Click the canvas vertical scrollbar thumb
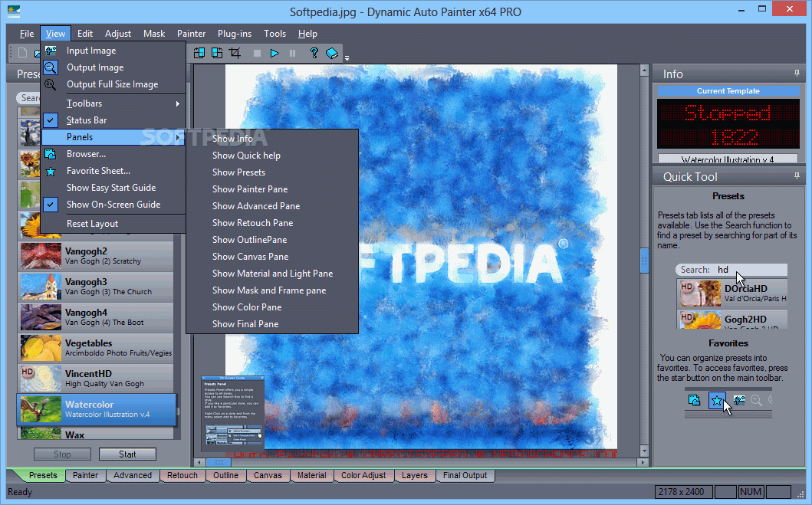 pyautogui.click(x=644, y=261)
